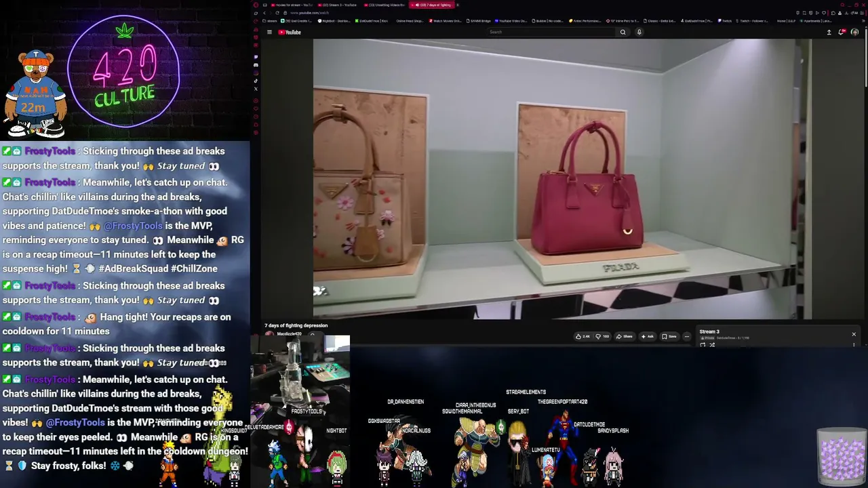Click the video title '7 days of fighting depression'
This screenshot has width=868, height=488.
click(x=296, y=325)
